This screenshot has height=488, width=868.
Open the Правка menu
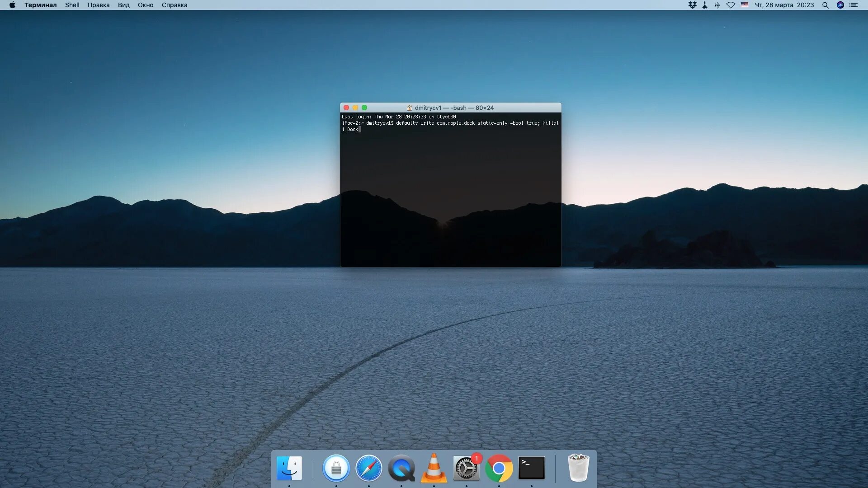99,5
